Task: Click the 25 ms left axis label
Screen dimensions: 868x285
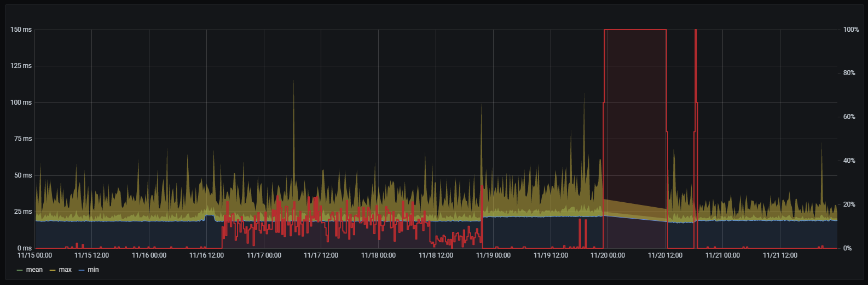Action: pos(23,212)
